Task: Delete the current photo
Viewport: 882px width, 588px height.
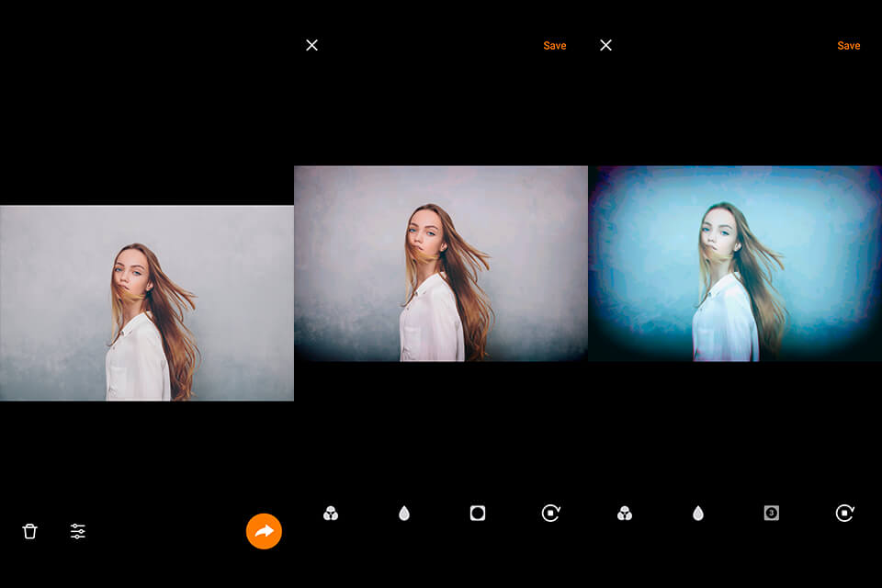Action: click(28, 531)
